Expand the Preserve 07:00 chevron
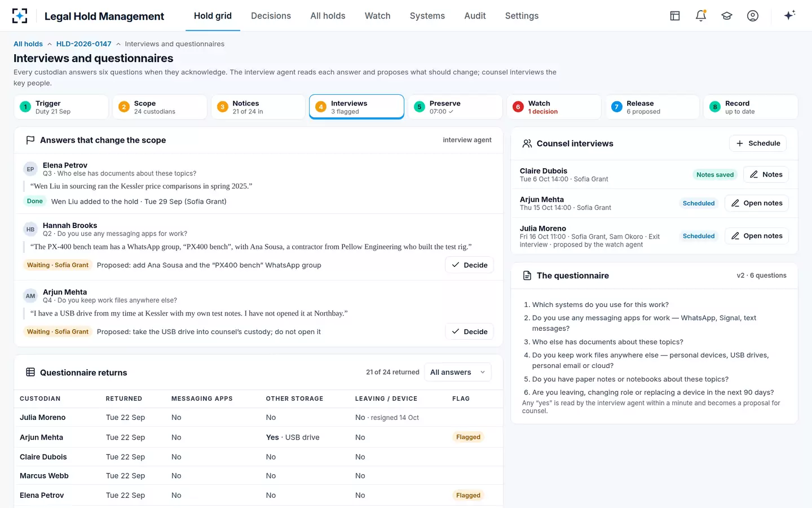 451,112
